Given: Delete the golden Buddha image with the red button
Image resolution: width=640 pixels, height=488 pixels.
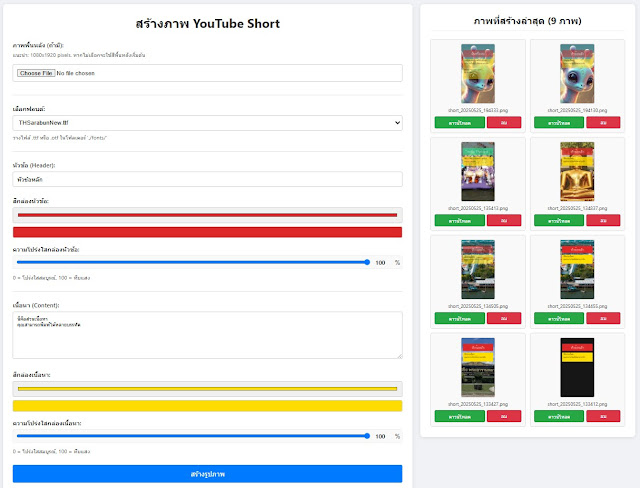Looking at the screenshot, I should pos(603,220).
